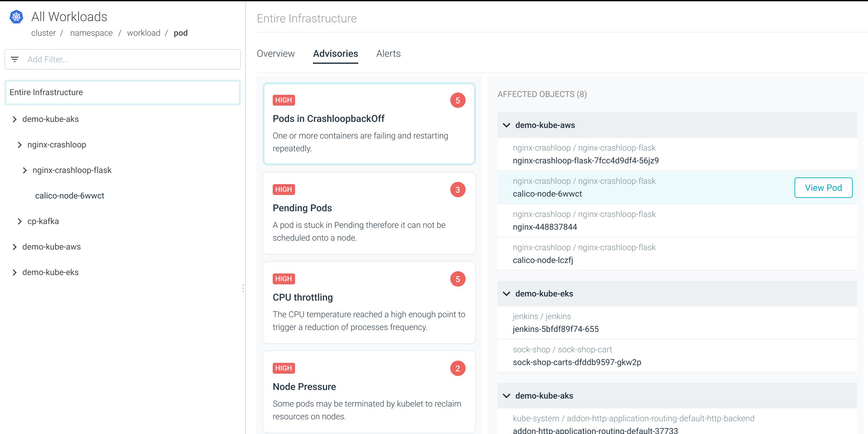The width and height of the screenshot is (868, 434).
Task: Click the count badge 3 on Pending Pods
Action: 457,189
